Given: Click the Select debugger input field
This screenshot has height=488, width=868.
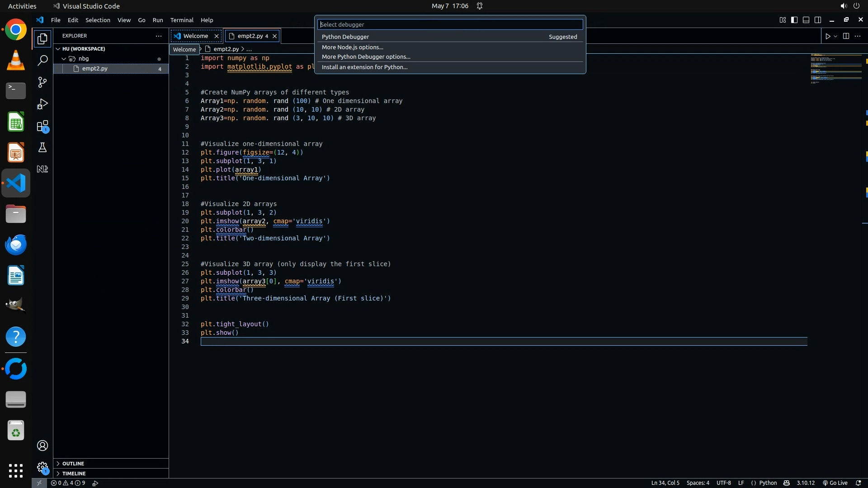Looking at the screenshot, I should click(450, 24).
